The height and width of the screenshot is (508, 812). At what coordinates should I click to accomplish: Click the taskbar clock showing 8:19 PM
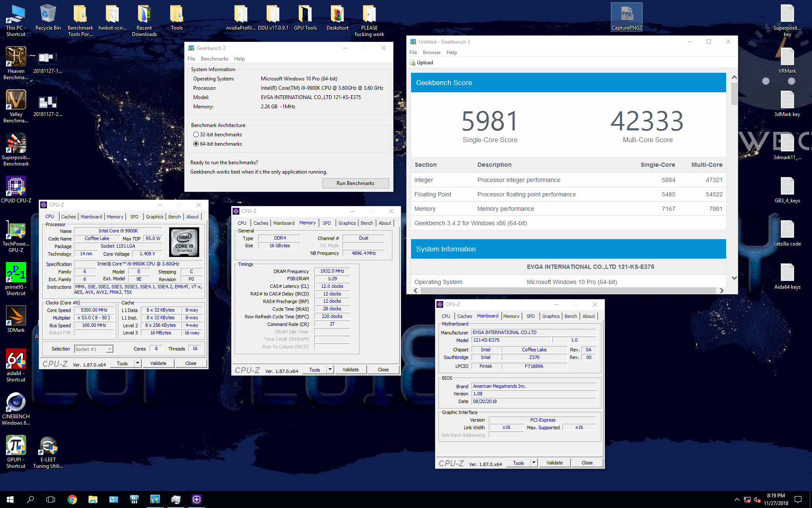point(776,500)
